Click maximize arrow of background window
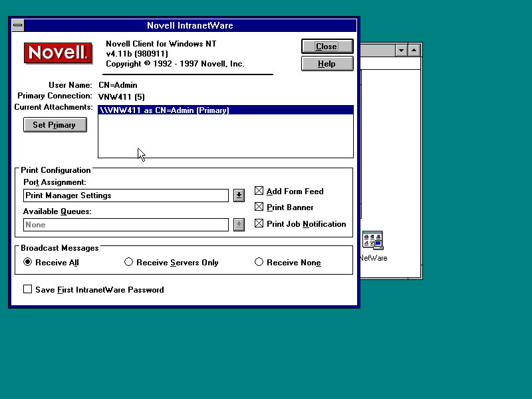 [x=414, y=51]
